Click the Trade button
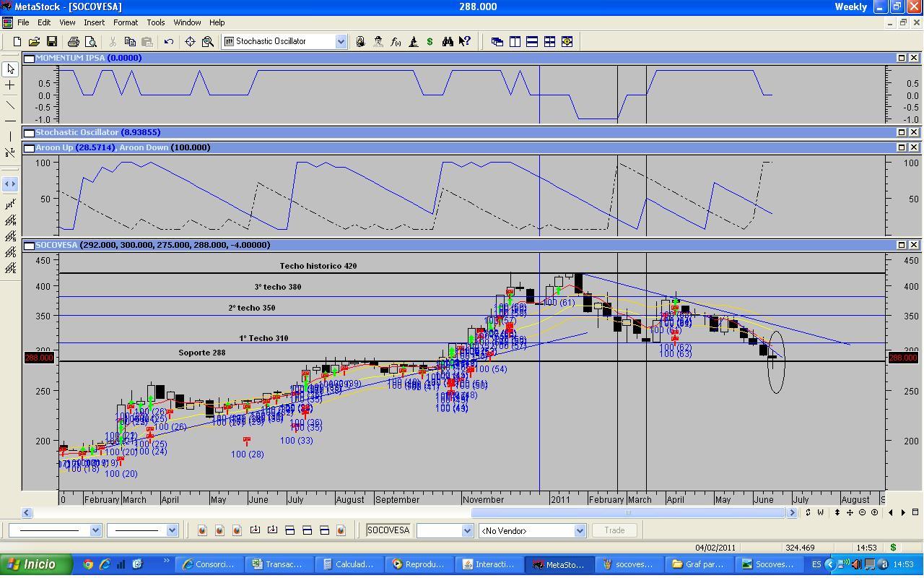924x578 pixels. (614, 530)
